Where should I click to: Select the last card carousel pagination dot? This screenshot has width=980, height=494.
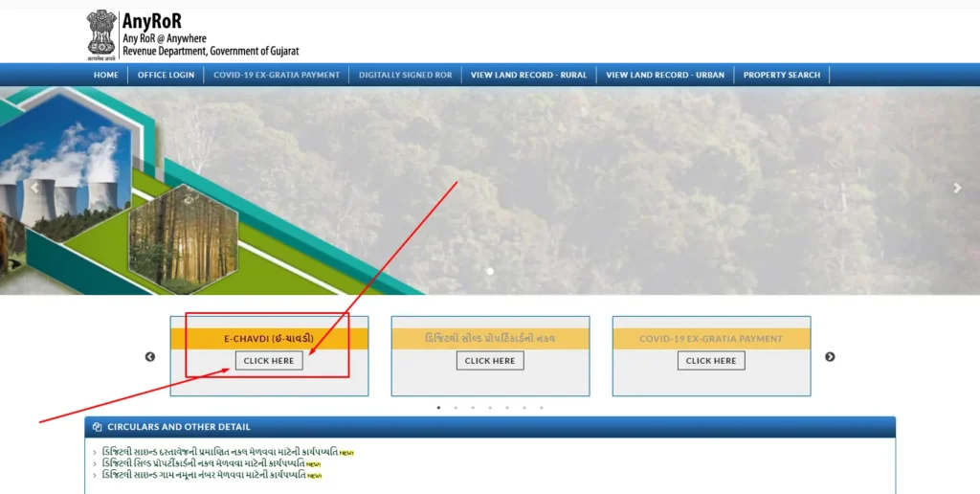(x=542, y=408)
